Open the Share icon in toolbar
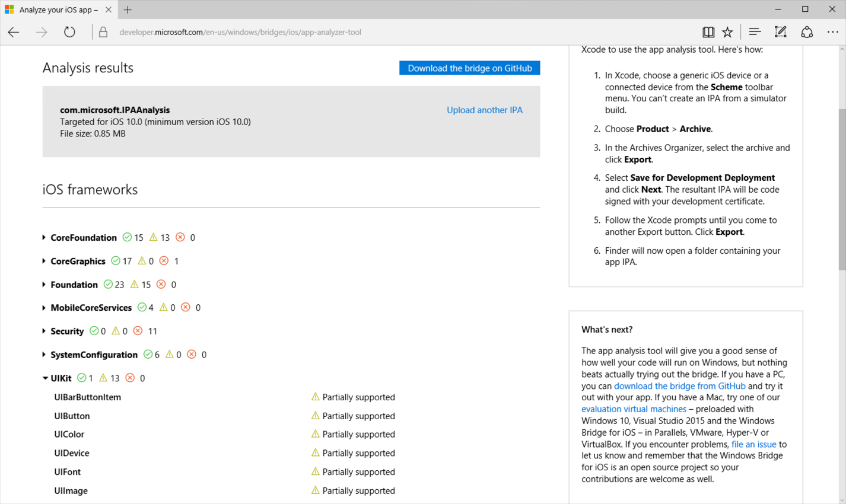 [x=807, y=33]
